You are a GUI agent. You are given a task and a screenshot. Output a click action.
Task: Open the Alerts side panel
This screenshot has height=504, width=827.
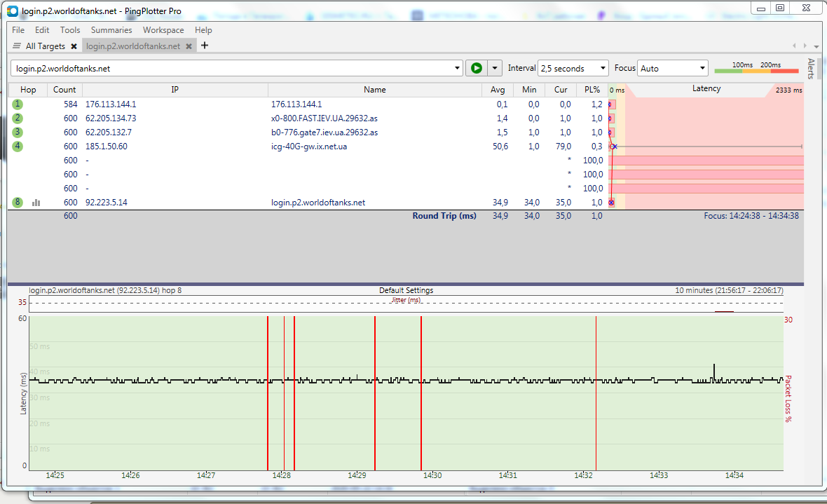[811, 69]
